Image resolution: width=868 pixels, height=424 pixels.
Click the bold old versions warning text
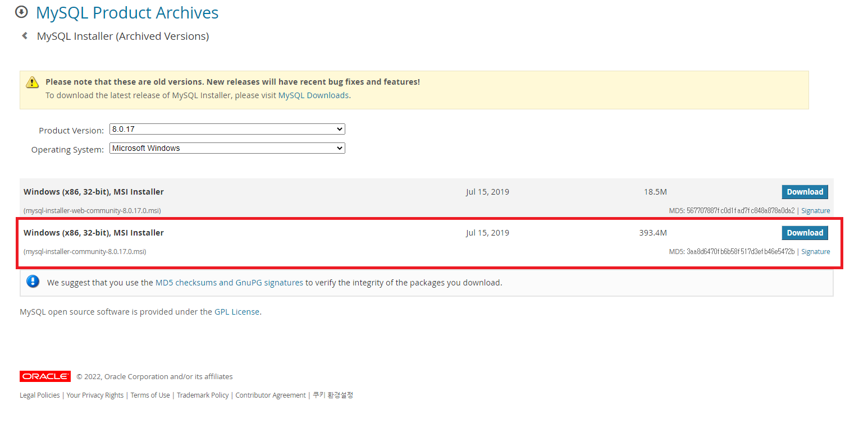[232, 82]
